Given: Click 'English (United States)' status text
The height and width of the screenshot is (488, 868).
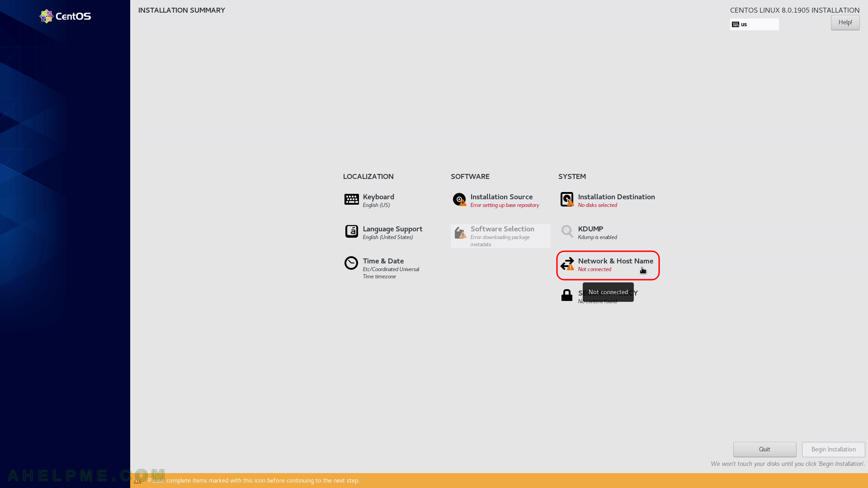Looking at the screenshot, I should click(x=387, y=238).
